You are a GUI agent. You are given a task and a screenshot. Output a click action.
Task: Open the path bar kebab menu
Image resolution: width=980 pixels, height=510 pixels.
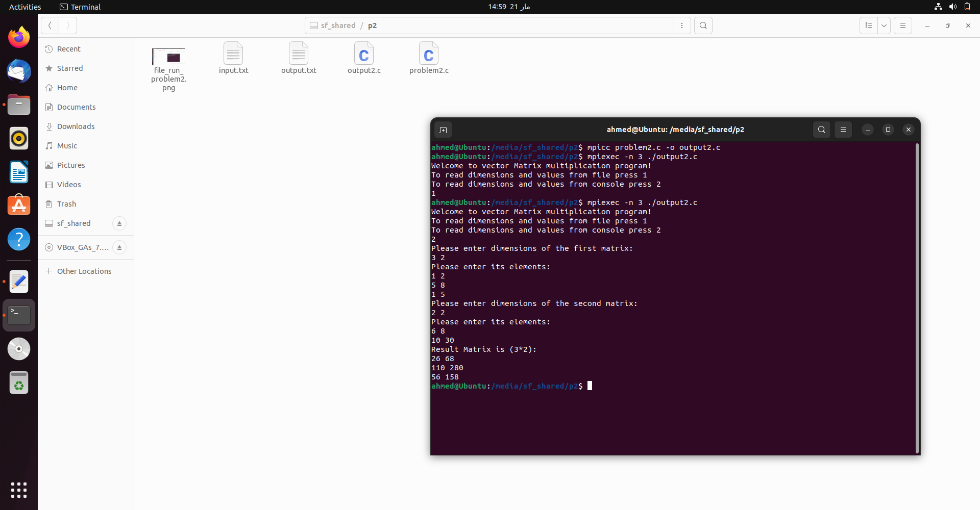click(x=682, y=25)
